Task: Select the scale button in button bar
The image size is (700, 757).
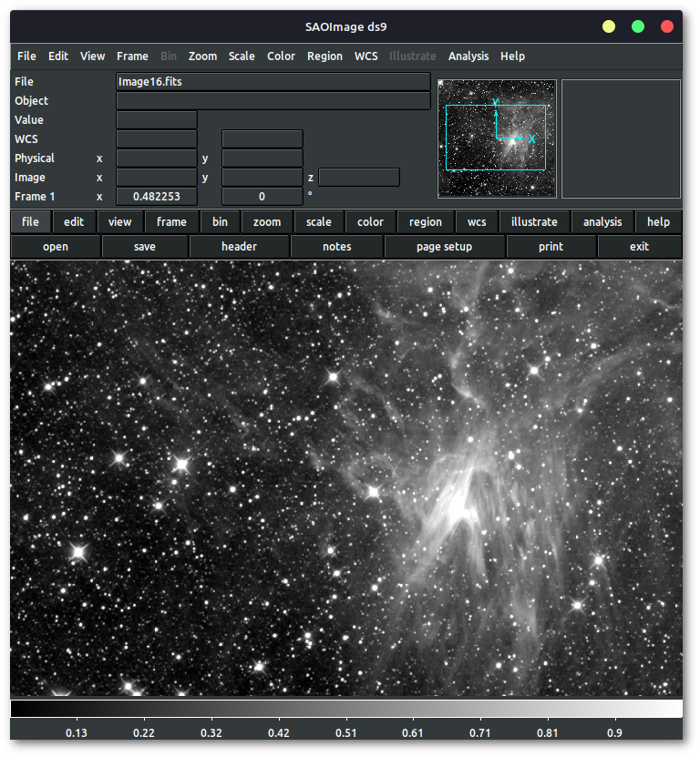Action: pos(319,221)
